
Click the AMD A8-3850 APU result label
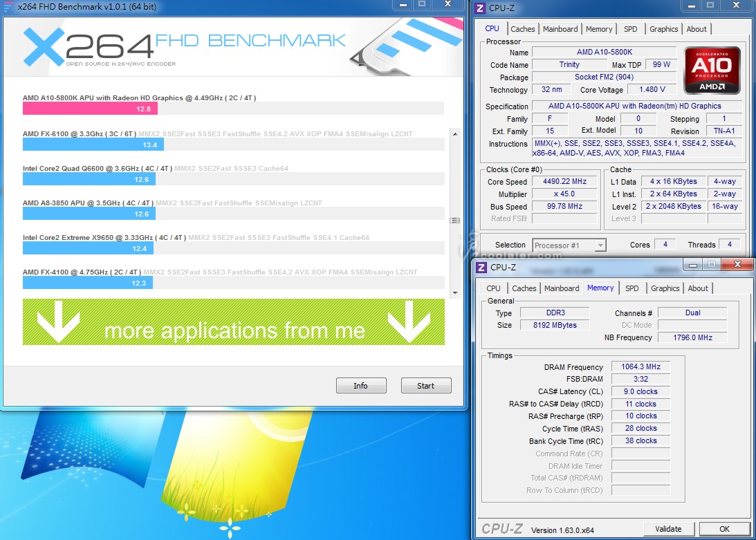pyautogui.click(x=89, y=203)
